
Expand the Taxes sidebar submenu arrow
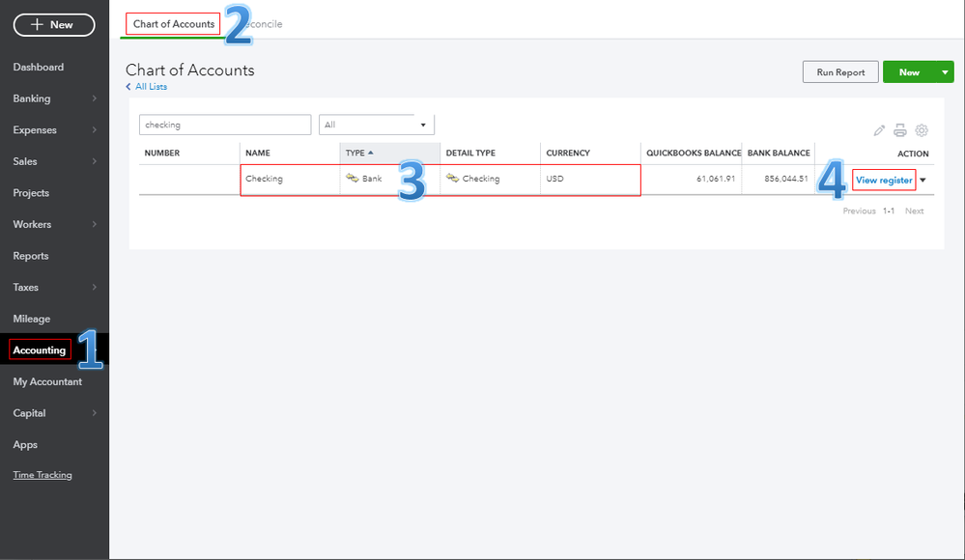tap(94, 288)
